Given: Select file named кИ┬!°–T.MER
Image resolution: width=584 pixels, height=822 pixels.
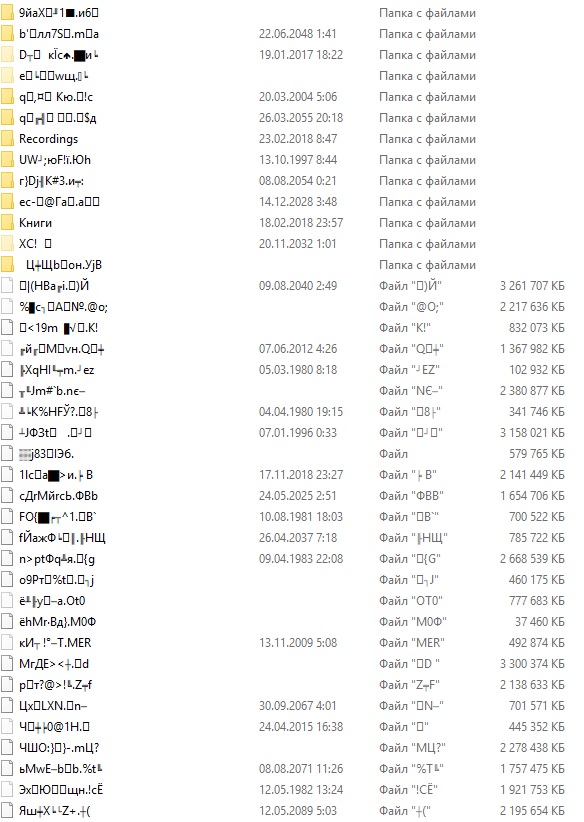Looking at the screenshot, I should tap(55, 643).
